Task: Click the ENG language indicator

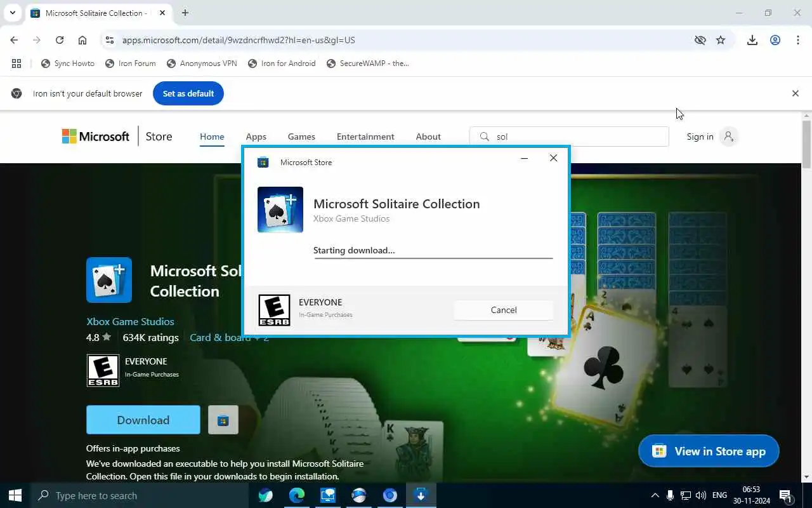Action: tap(719, 495)
